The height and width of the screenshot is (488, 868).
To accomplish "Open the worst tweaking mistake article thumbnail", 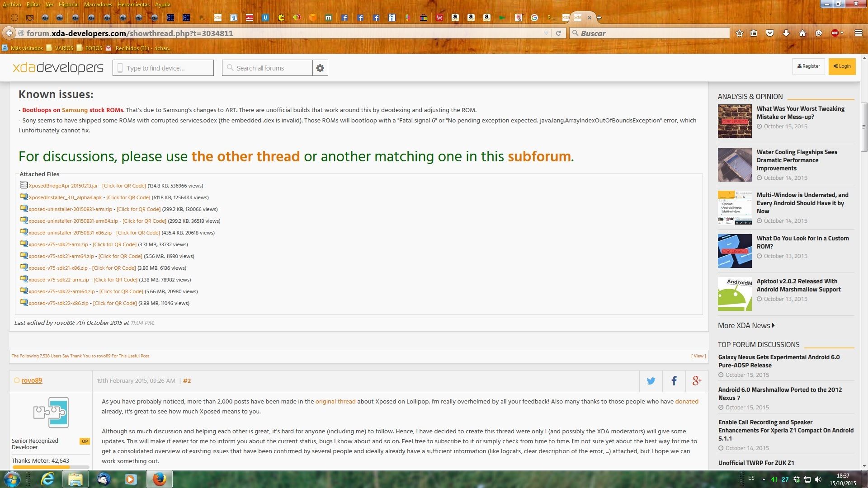I will pyautogui.click(x=735, y=121).
